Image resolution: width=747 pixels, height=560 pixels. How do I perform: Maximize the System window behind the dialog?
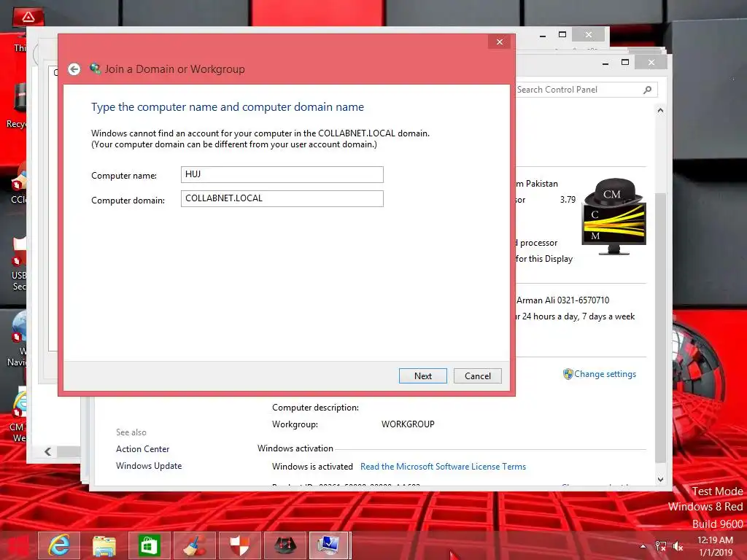[x=625, y=63]
